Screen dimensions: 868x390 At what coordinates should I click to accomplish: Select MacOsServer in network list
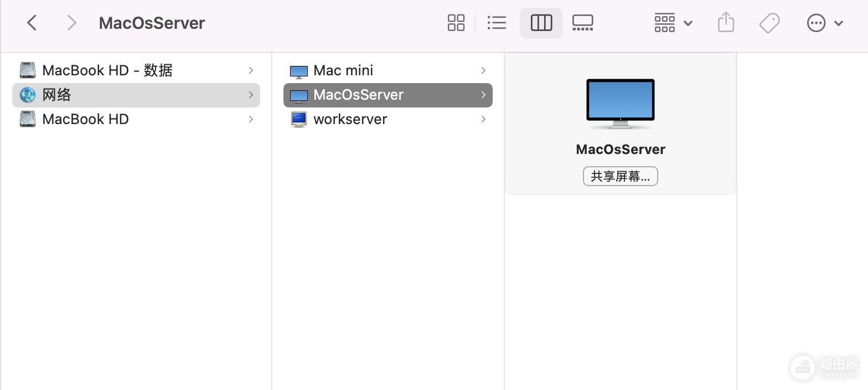(x=387, y=95)
